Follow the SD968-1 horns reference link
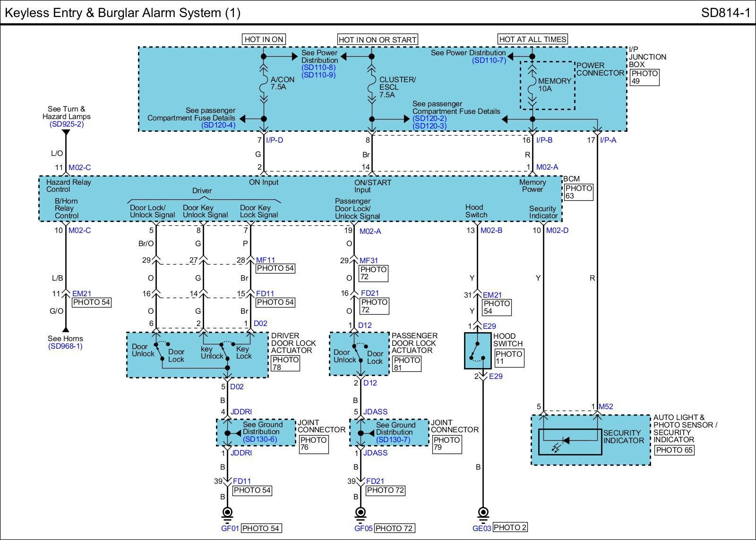Image resolution: width=756 pixels, height=540 pixels. (x=65, y=346)
